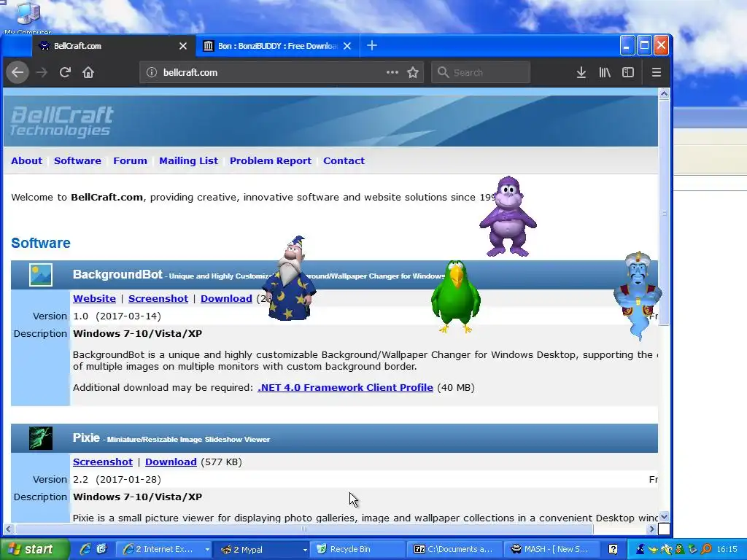Click the BackgroundBot Download link
The width and height of the screenshot is (747, 560).
226,298
